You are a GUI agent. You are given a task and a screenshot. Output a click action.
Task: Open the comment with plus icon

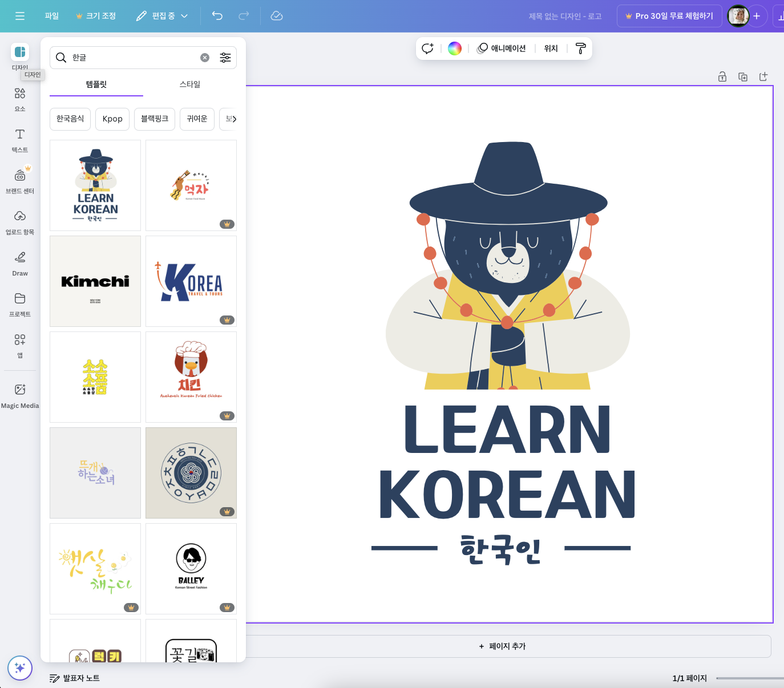pyautogui.click(x=428, y=48)
